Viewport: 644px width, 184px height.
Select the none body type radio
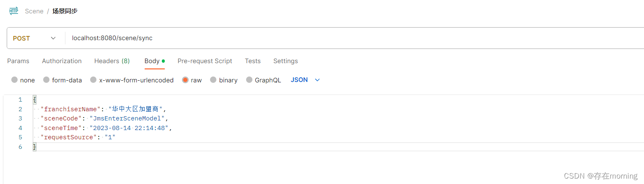pos(15,80)
